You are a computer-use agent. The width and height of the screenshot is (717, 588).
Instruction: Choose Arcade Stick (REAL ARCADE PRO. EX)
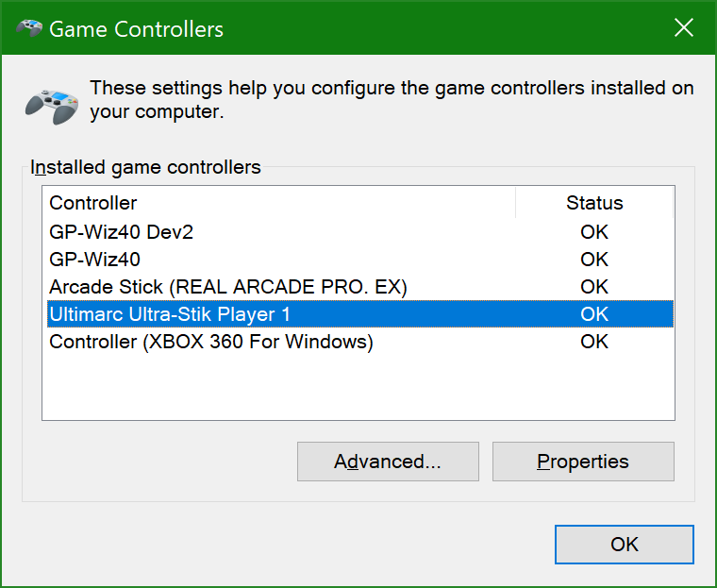pyautogui.click(x=227, y=286)
